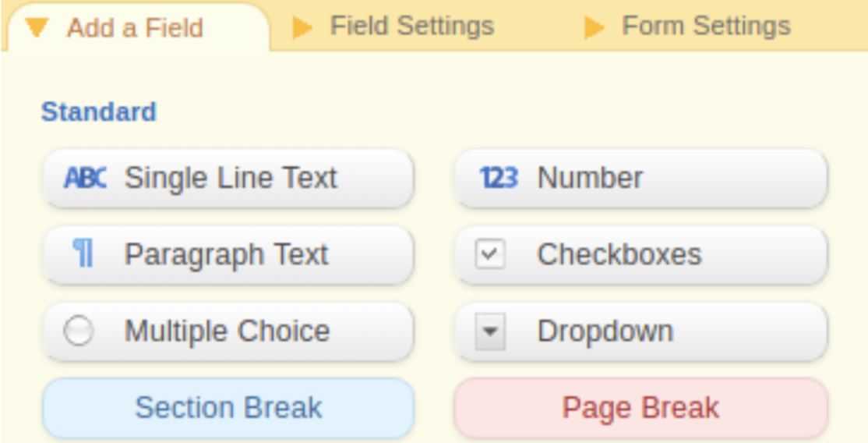Select the Add a Field tab
This screenshot has width=868, height=443.
pyautogui.click(x=135, y=28)
